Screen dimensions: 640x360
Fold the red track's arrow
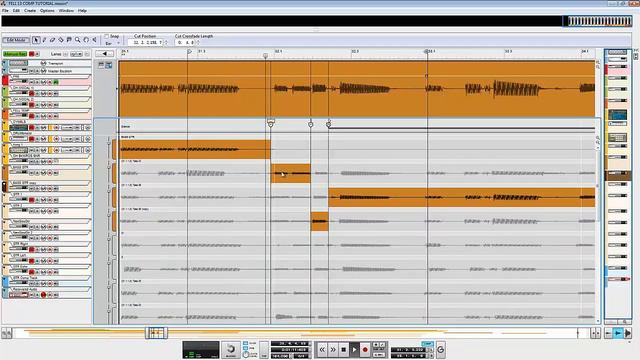coord(5,77)
